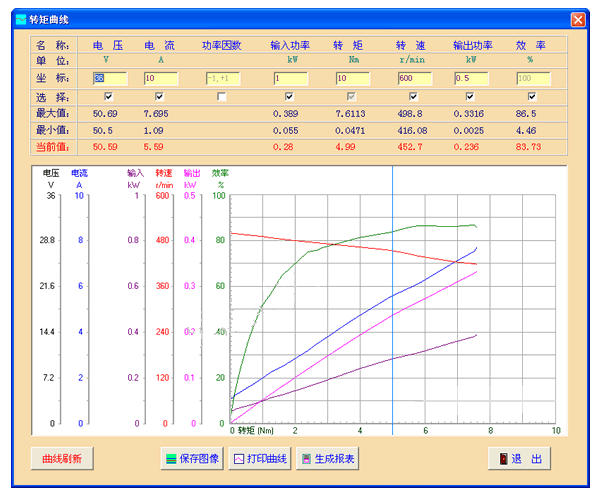Click the 输出功率 coordinate field showing 0.5
600x494 pixels.
pyautogui.click(x=473, y=78)
